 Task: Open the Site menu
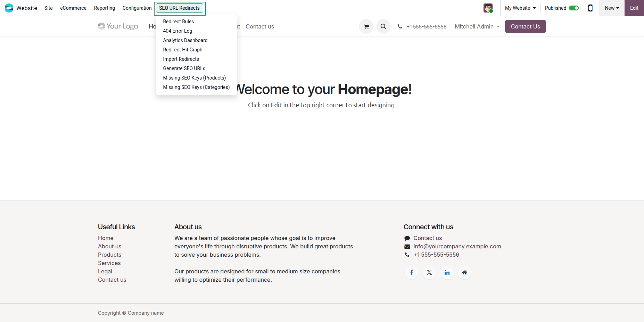(x=49, y=8)
